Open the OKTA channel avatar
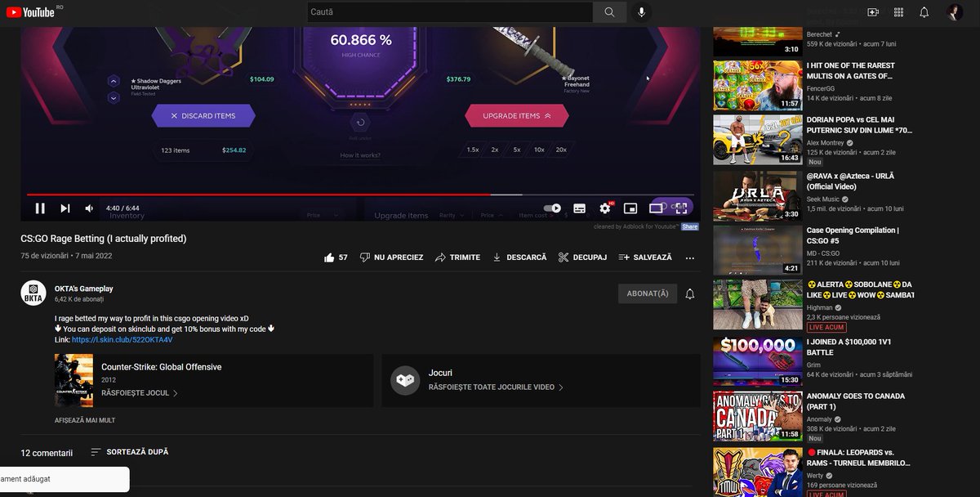The image size is (980, 497). point(33,293)
